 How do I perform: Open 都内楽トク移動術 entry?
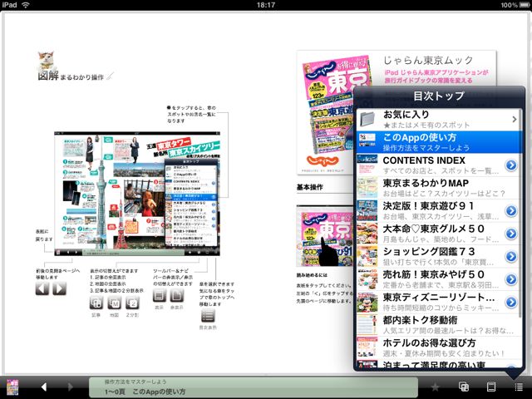pyautogui.click(x=438, y=325)
